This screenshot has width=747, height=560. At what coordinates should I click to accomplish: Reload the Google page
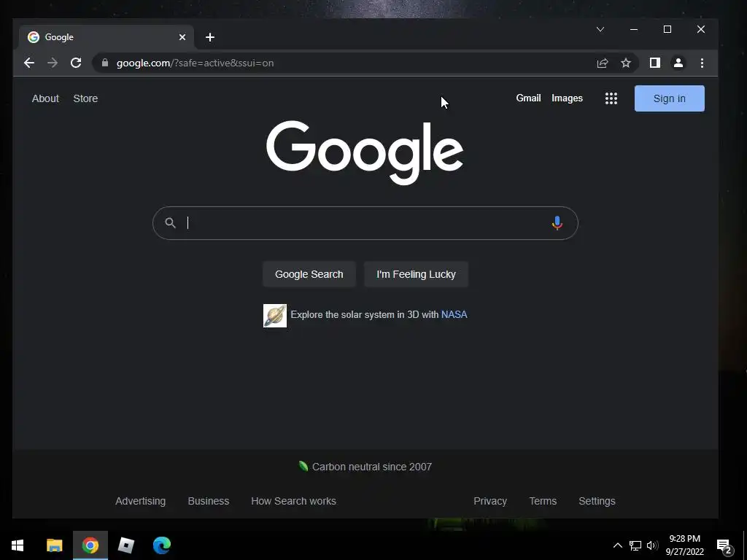76,63
